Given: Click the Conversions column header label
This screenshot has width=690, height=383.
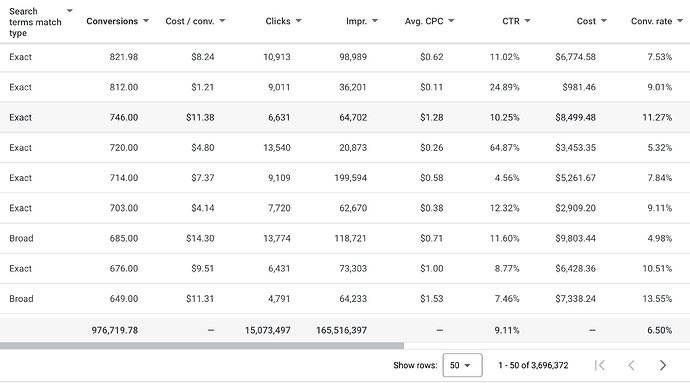Looking at the screenshot, I should click(x=112, y=21).
